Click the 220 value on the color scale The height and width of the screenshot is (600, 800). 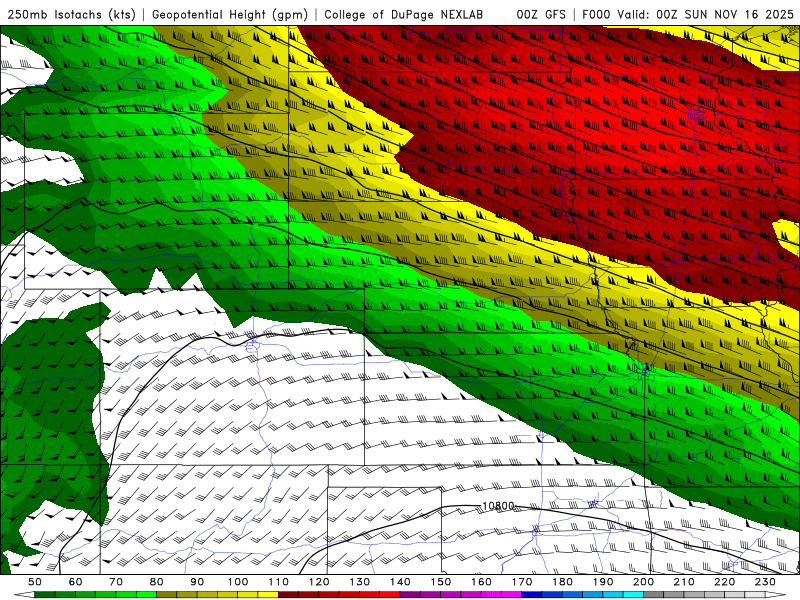[725, 582]
